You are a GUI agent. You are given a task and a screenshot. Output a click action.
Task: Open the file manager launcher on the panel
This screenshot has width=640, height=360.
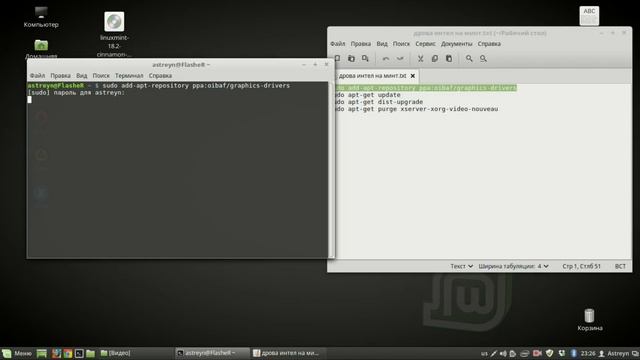[x=91, y=353]
